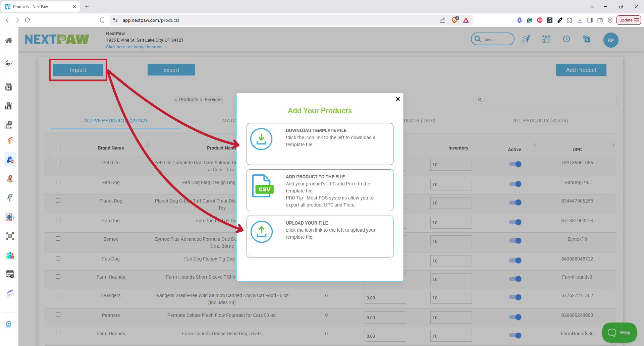Image resolution: width=644 pixels, height=346 pixels.
Task: Click the PetzLife inventory field
Action: 451,165
